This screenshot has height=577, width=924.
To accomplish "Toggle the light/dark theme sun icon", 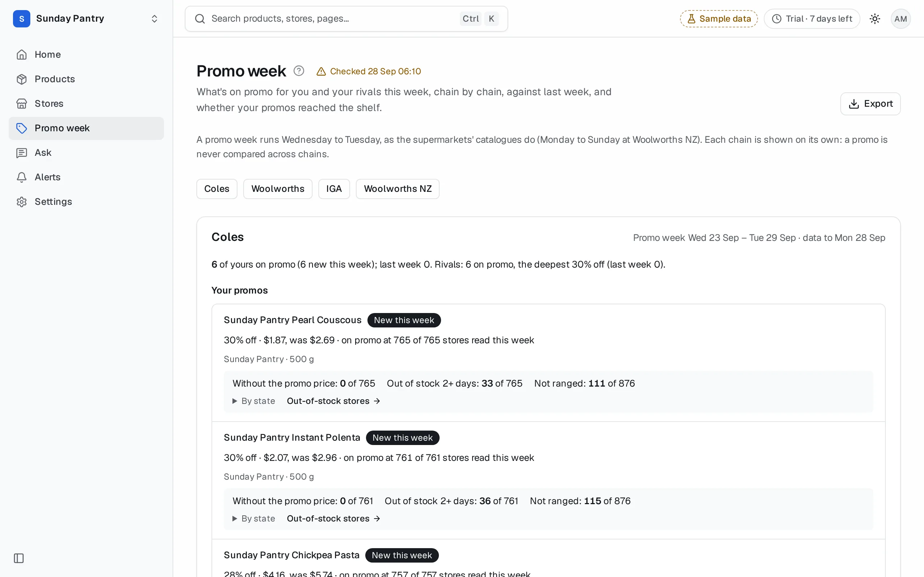I will (x=875, y=19).
